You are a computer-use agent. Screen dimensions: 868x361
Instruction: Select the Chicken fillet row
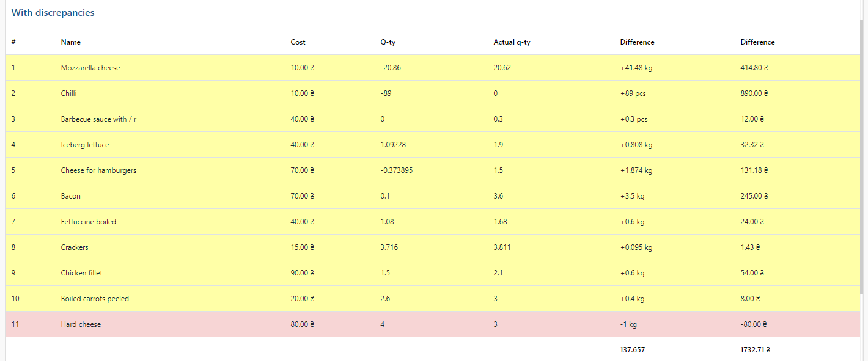pos(81,273)
